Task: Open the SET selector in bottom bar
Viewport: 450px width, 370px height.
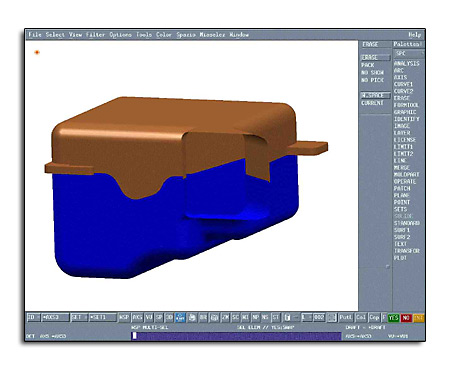Action: pos(79,317)
